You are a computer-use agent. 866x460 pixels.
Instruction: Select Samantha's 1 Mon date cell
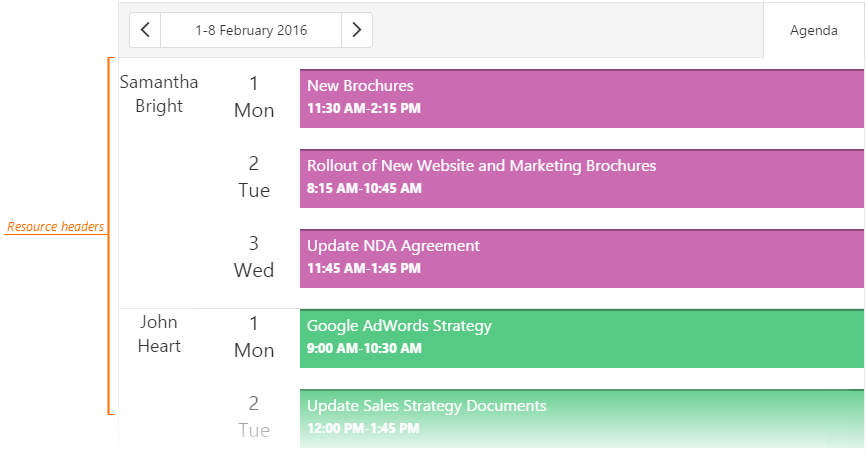(x=254, y=97)
